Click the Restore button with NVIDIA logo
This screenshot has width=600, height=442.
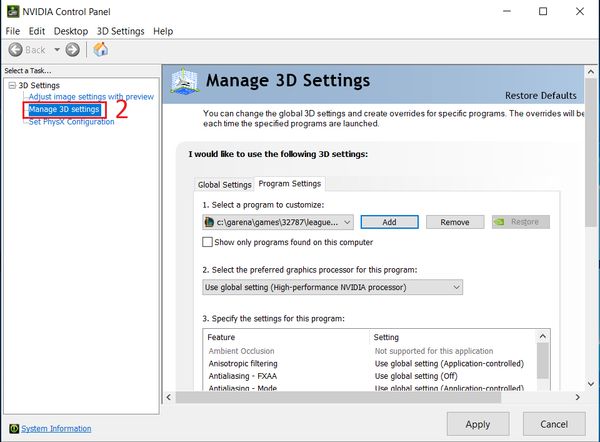[x=521, y=222]
